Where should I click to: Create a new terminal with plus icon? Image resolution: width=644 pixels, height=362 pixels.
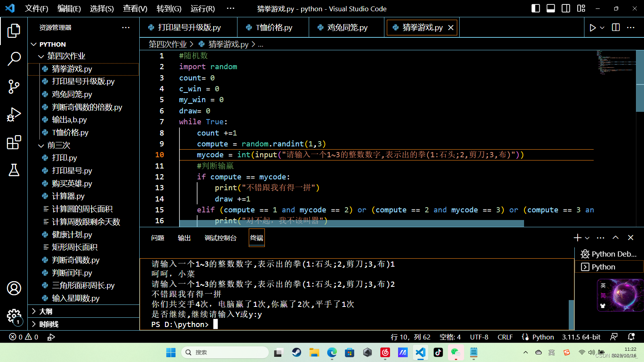pos(578,238)
